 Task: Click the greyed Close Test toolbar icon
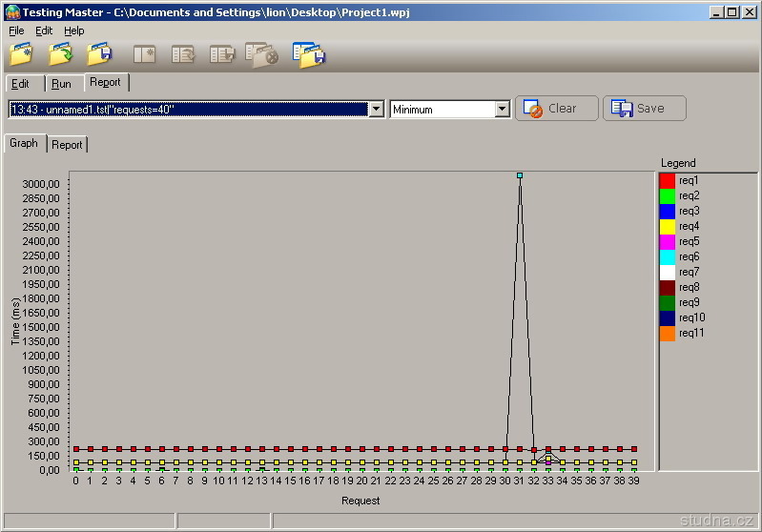coord(261,54)
